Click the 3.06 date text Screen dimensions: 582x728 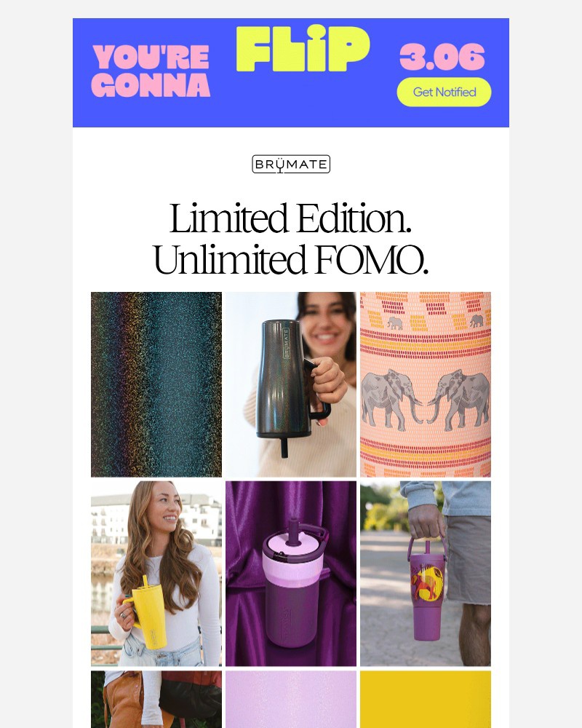coord(442,57)
